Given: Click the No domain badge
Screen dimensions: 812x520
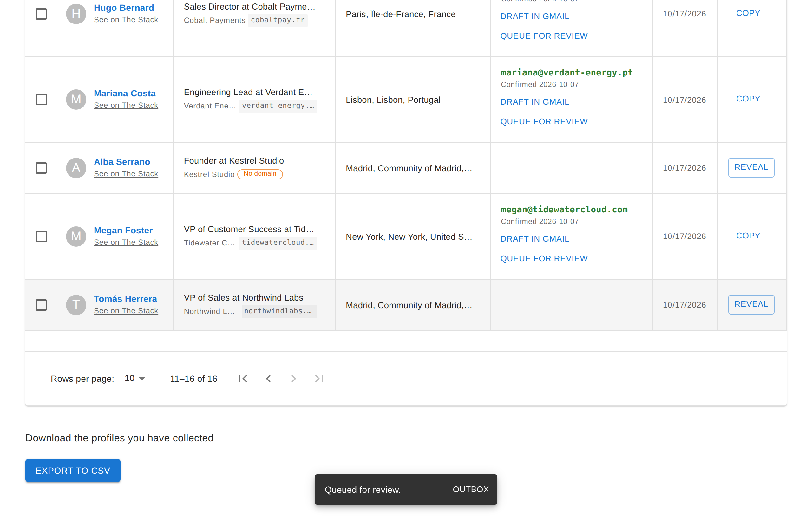Looking at the screenshot, I should coord(260,174).
